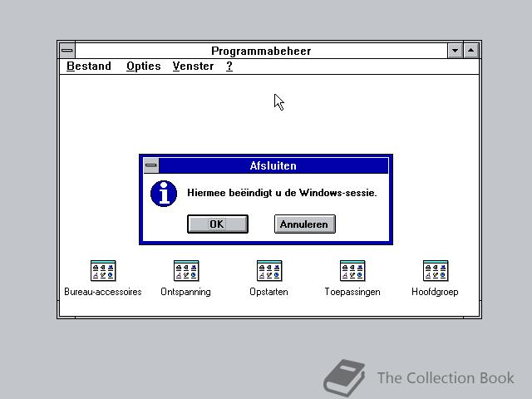Open the Ontspanning program group icon

click(x=186, y=271)
